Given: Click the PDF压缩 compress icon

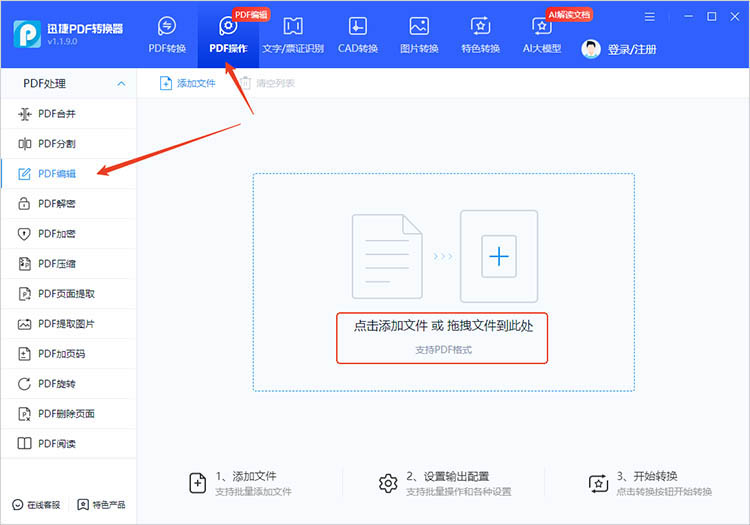Looking at the screenshot, I should (x=24, y=263).
